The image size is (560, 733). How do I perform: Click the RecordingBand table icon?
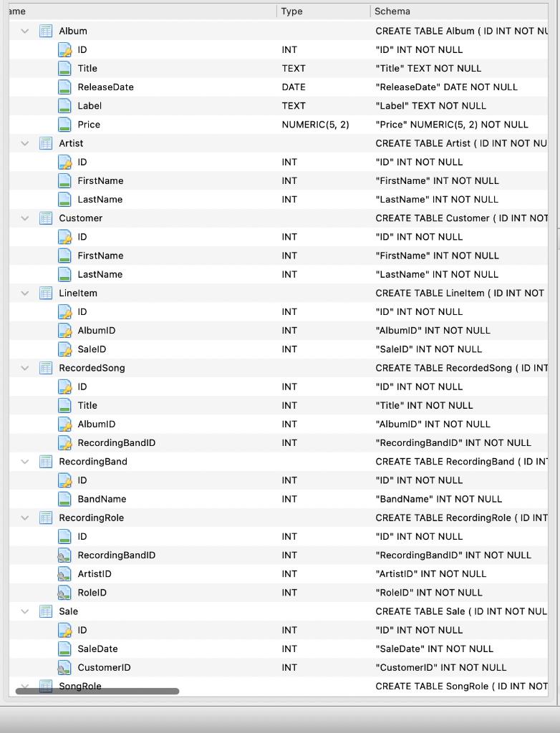[x=46, y=461]
